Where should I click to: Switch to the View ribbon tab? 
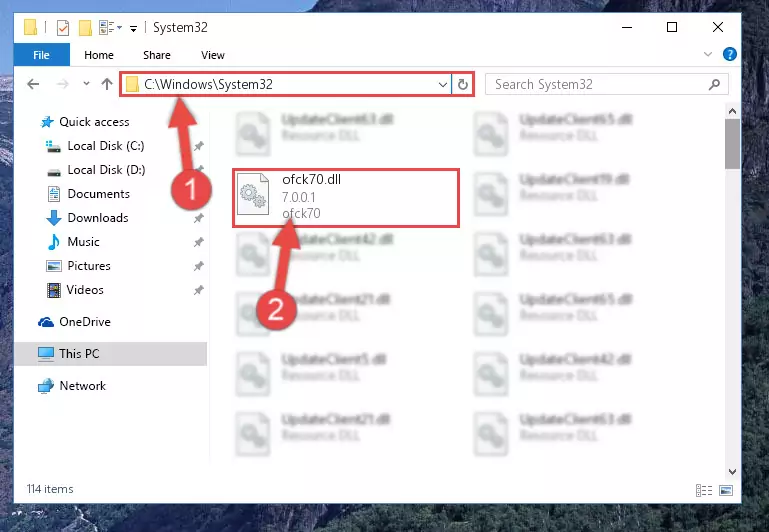[213, 55]
